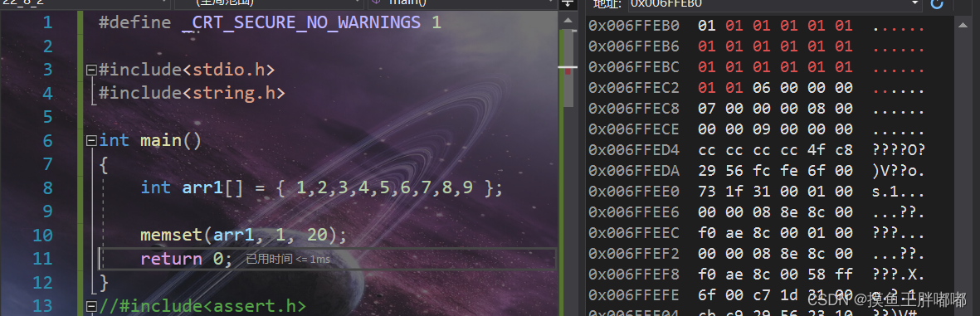Click the ASCII column text ')V??o.'
The width and height of the screenshot is (980, 316).
point(898,171)
